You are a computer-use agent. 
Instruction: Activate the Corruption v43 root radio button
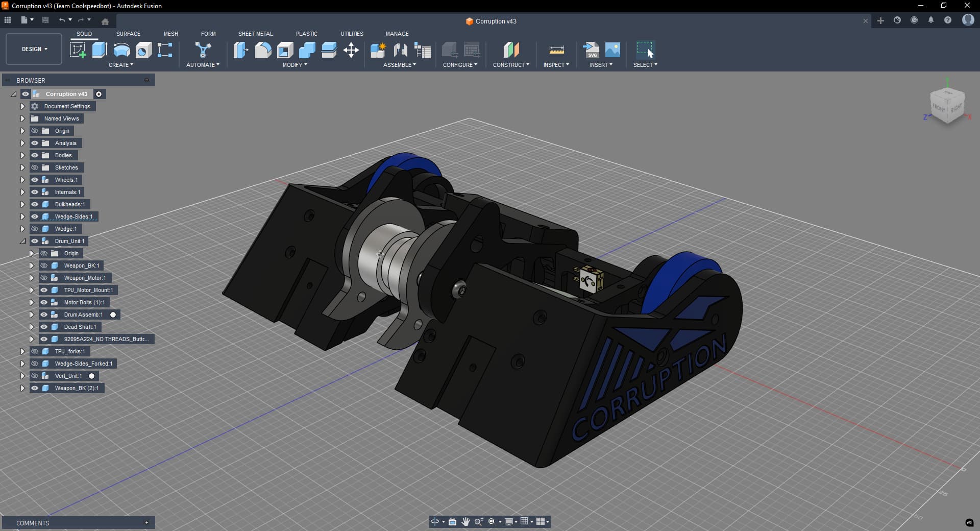(99, 94)
